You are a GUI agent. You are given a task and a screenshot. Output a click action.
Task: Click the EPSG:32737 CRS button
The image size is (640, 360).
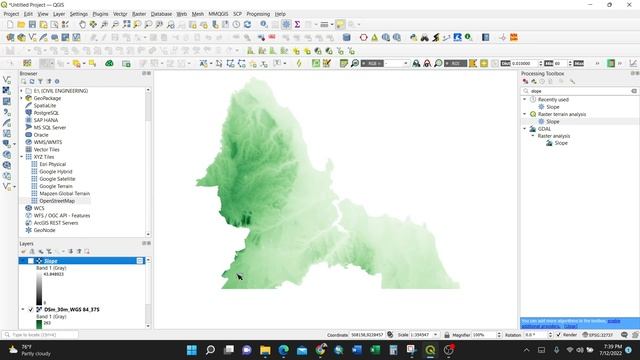(x=598, y=335)
